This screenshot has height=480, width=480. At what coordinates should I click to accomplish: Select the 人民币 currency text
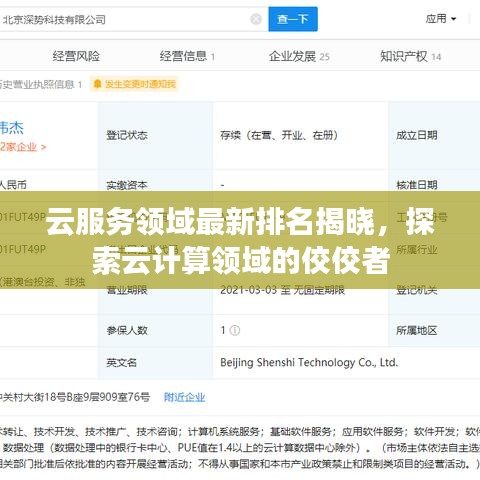(x=13, y=185)
